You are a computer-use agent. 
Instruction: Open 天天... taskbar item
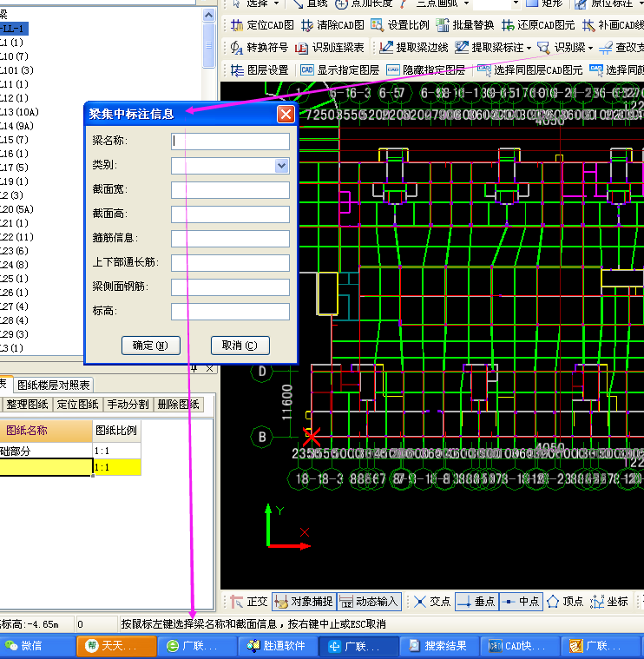(x=117, y=646)
